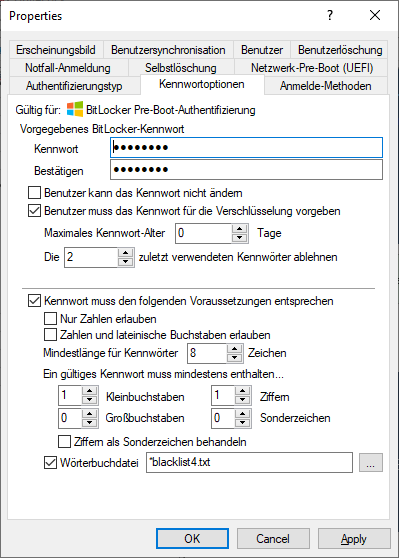399x558 pixels.
Task: Disable the Wörterbuchdatei checkbox
Action: pyautogui.click(x=50, y=462)
